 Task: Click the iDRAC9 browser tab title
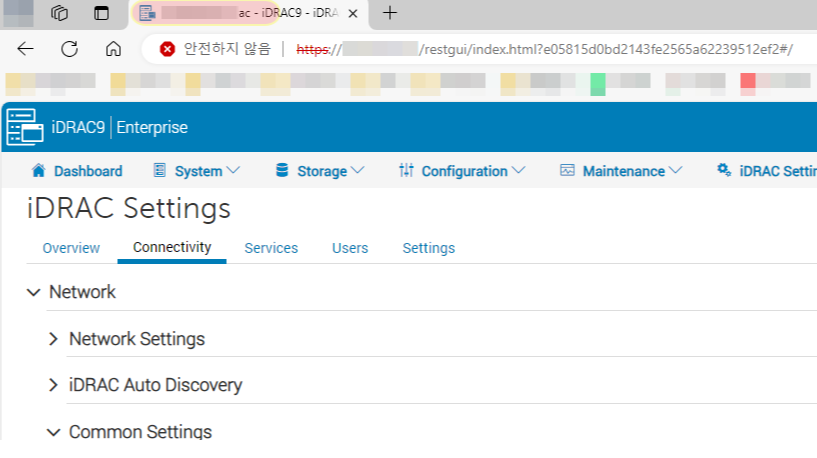point(288,13)
